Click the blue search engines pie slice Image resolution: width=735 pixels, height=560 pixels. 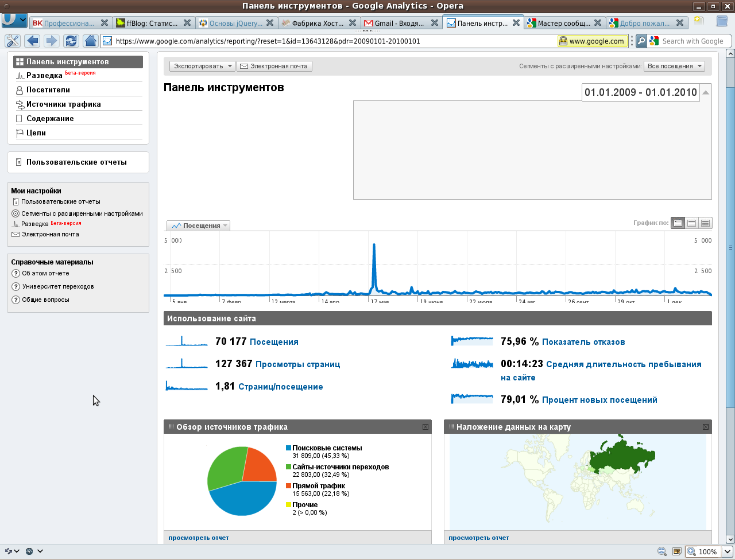244,499
